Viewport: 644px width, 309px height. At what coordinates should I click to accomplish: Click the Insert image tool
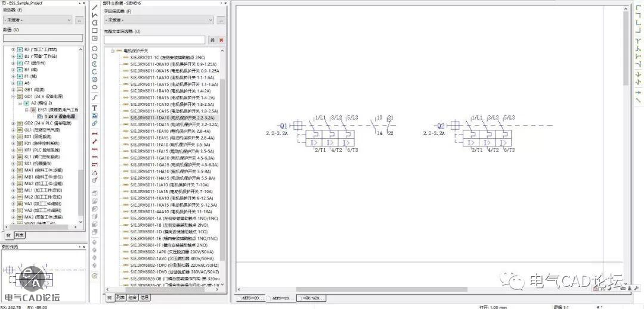[x=94, y=116]
